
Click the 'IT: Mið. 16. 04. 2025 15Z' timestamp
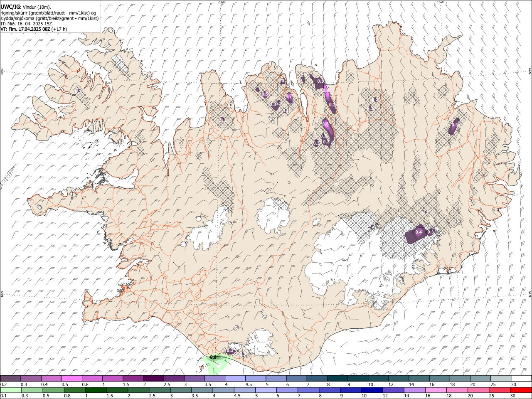tap(26, 24)
